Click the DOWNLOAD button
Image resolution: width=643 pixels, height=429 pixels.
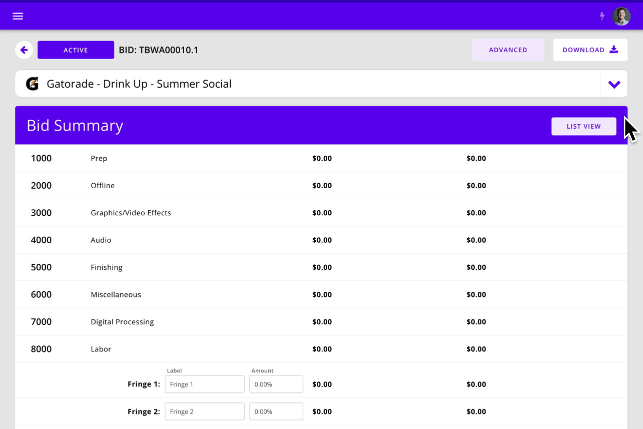click(590, 50)
